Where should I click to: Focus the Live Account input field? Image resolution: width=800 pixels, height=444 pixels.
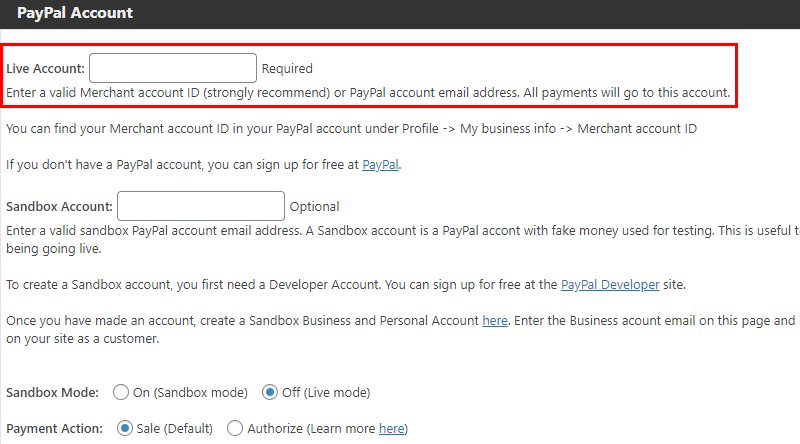click(x=173, y=68)
